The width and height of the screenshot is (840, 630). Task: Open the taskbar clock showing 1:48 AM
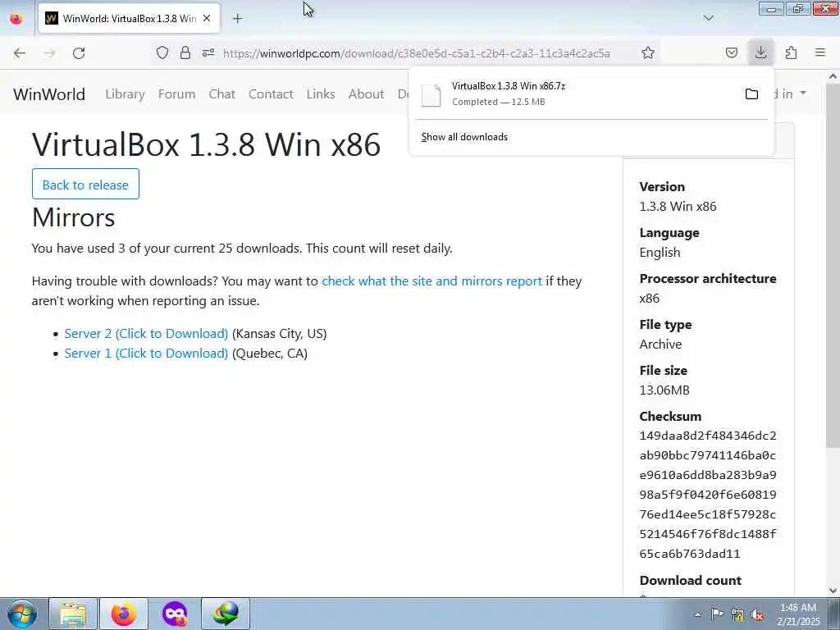coord(798,614)
